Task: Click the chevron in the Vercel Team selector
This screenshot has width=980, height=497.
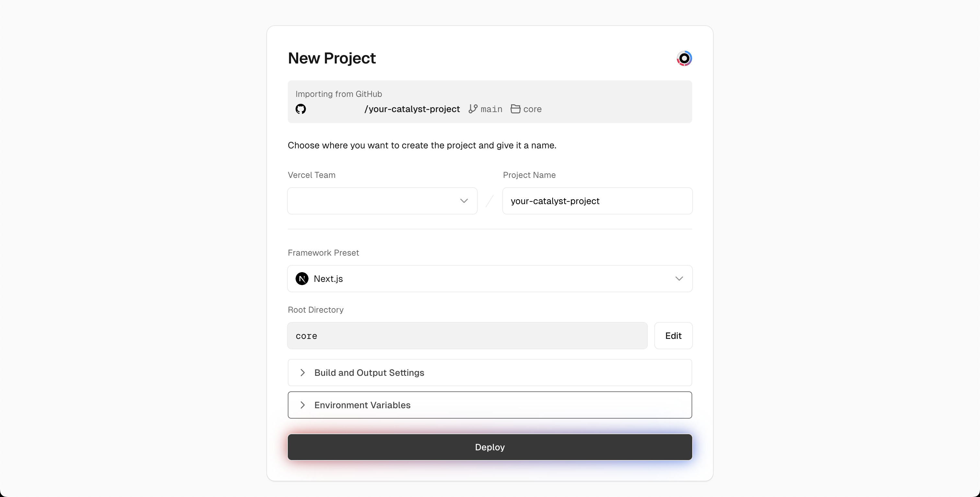Action: 464,201
